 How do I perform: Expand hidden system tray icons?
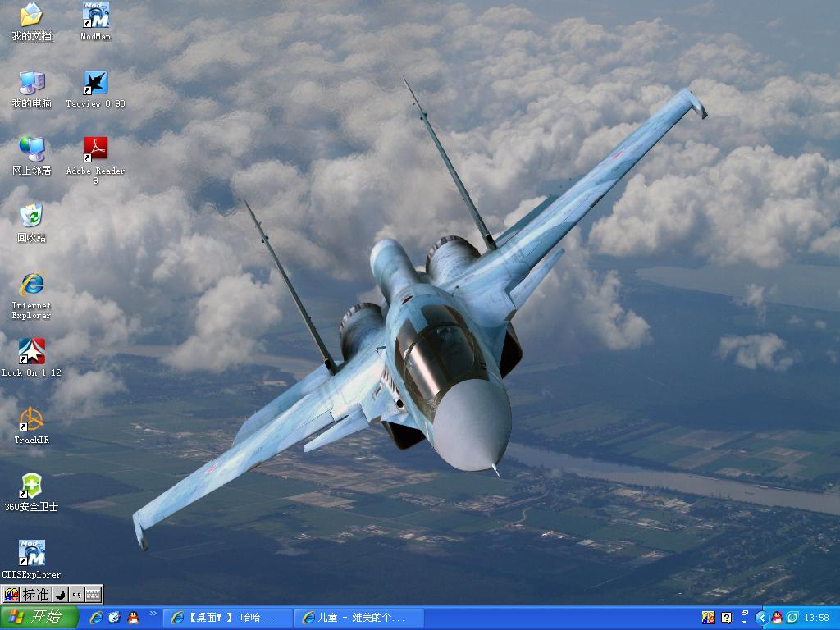(762, 618)
